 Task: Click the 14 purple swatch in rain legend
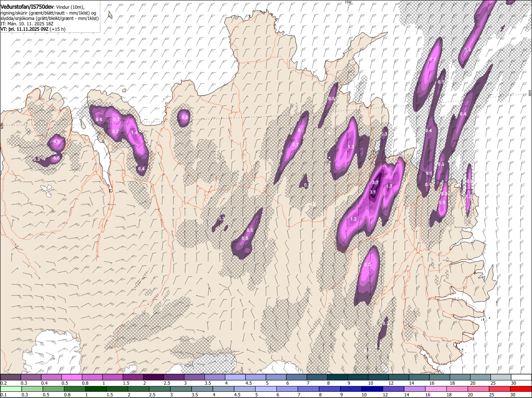[414, 389]
